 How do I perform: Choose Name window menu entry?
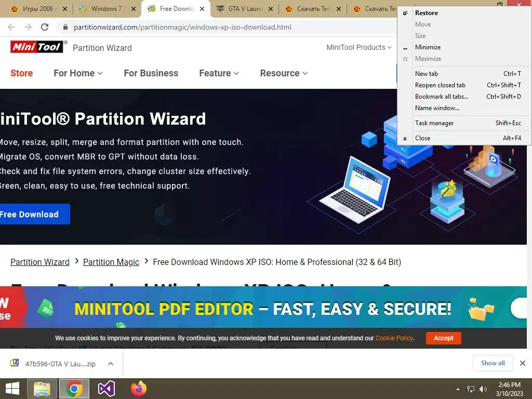pyautogui.click(x=464, y=108)
